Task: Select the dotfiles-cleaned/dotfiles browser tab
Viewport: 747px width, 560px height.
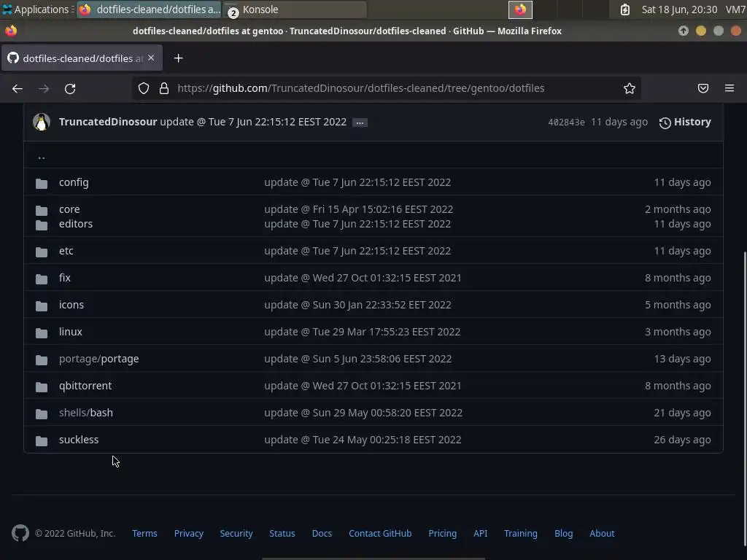Action: (x=82, y=58)
